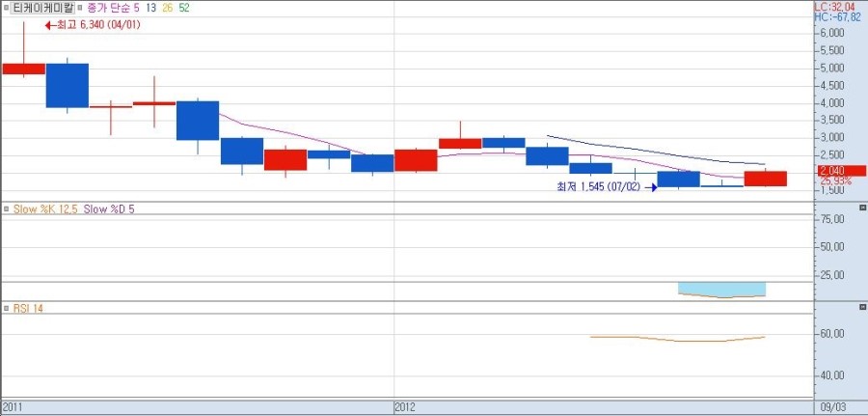This screenshot has height=416, width=868.
Task: Select the 52-period moving average legend
Action: [x=184, y=8]
